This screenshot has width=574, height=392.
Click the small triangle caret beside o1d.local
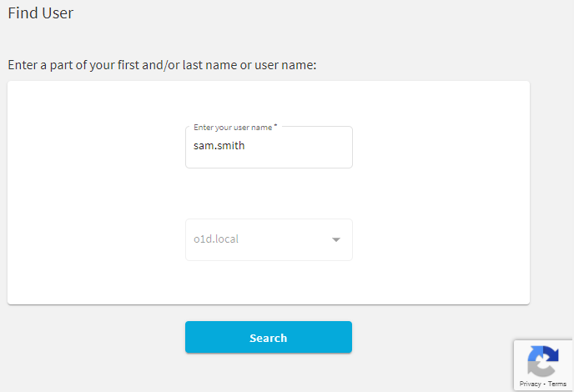[x=336, y=239]
